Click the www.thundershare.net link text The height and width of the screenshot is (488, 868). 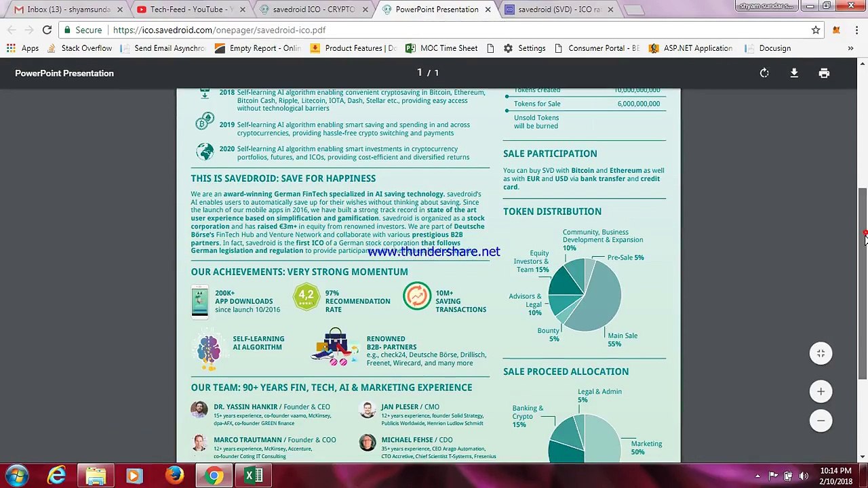[434, 251]
